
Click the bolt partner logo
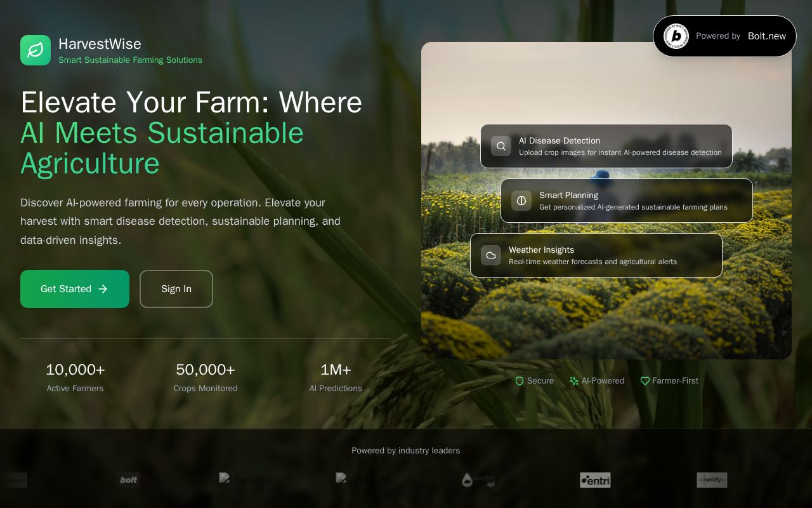(128, 480)
